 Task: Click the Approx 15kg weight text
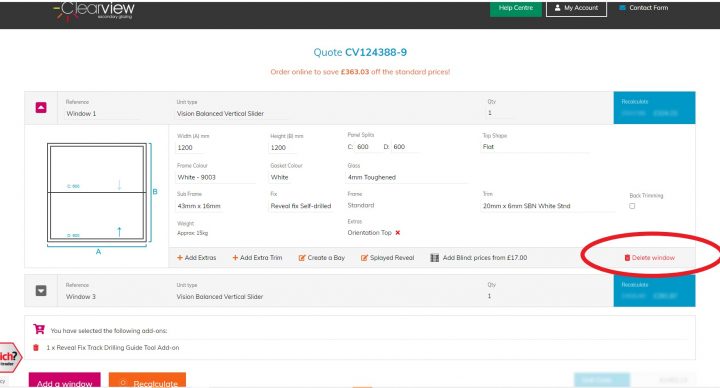192,233
